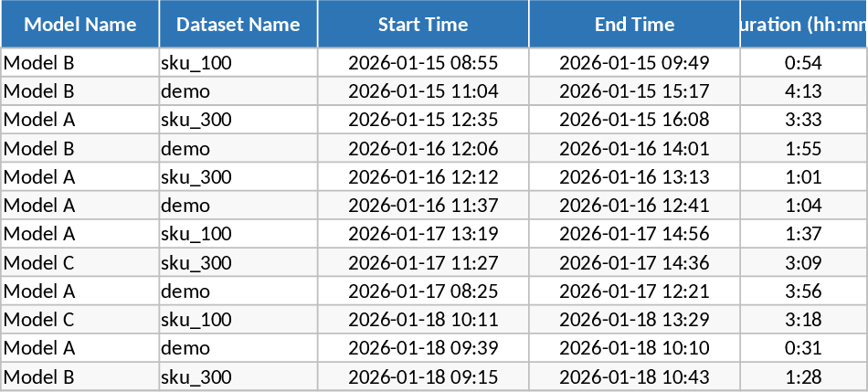Select the duration cell showing 0:31
The image size is (868, 392).
pos(803,348)
